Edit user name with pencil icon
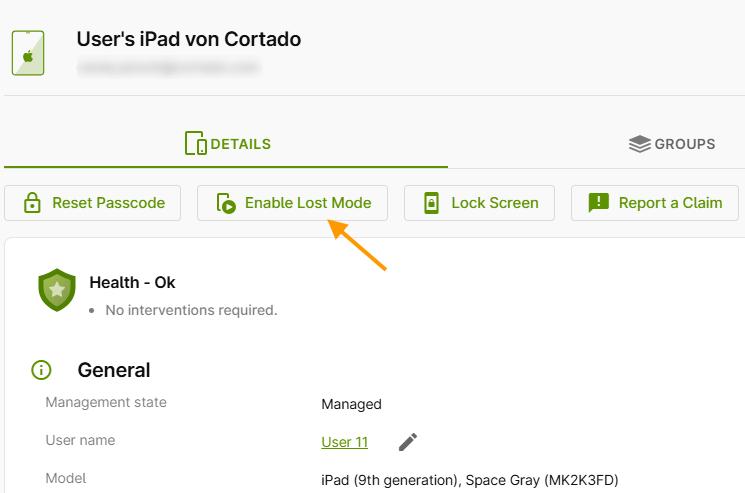The height and width of the screenshot is (493, 745). pyautogui.click(x=408, y=442)
